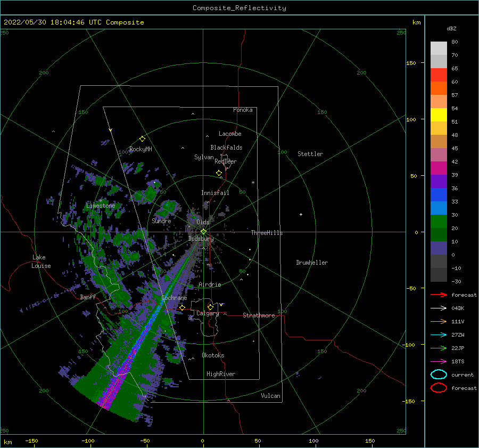
Task: Click the bright yellow 51-54 dBZ swatch
Action: [x=439, y=115]
